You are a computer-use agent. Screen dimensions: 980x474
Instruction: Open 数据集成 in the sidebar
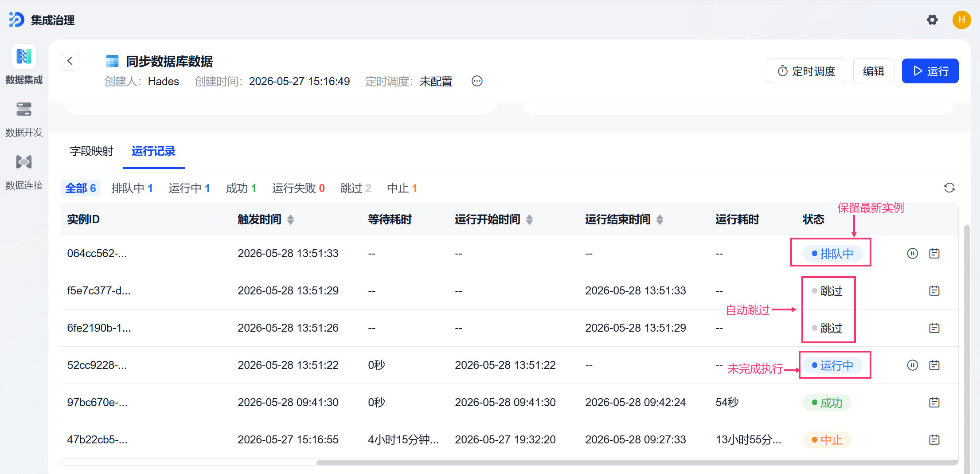point(24,65)
